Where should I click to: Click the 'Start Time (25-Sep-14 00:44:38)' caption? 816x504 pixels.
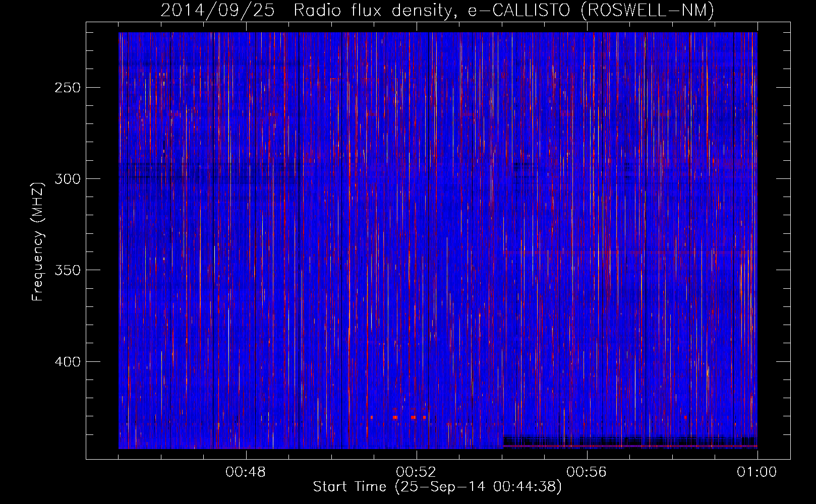[437, 487]
